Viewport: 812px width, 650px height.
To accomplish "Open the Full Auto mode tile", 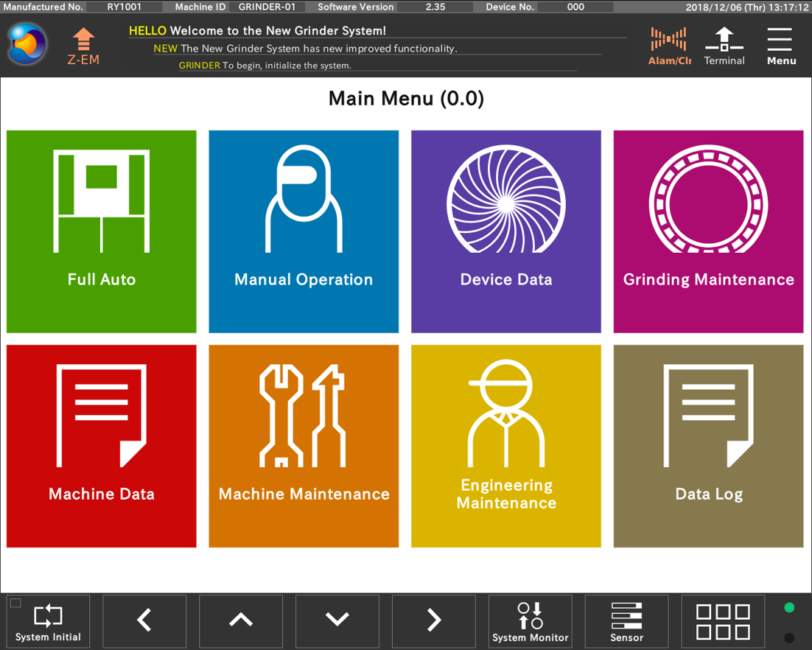I will point(102,231).
